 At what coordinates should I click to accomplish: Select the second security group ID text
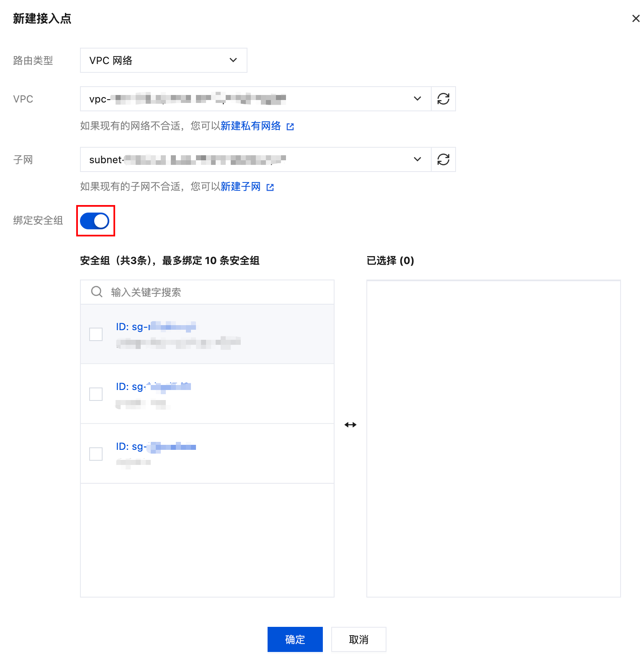153,387
